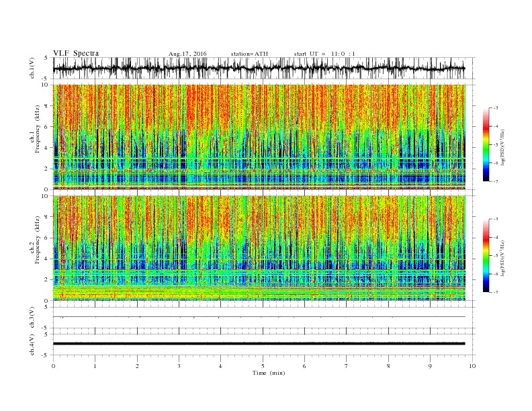This screenshot has width=532, height=411.
Task: Click the upper color bar "log(PSD)(V²/Hz)" label
Action: point(502,147)
